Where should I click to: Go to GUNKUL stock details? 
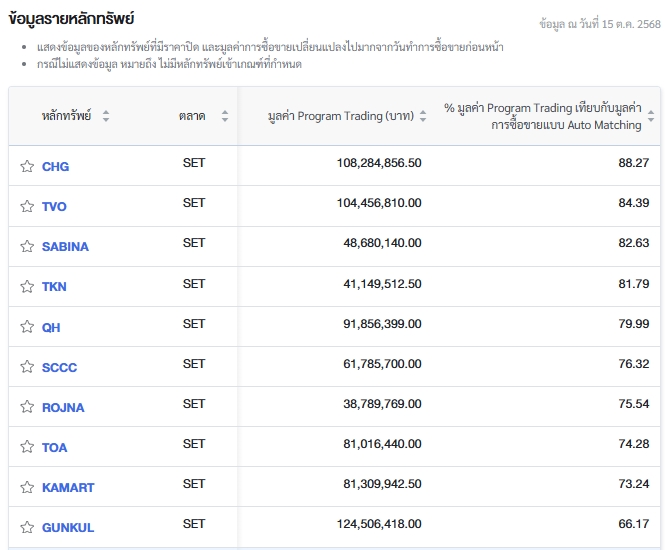pyautogui.click(x=67, y=527)
